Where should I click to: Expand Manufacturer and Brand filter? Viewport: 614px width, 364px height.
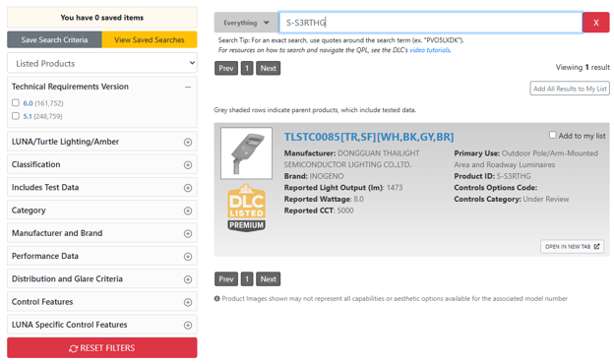pos(188,234)
